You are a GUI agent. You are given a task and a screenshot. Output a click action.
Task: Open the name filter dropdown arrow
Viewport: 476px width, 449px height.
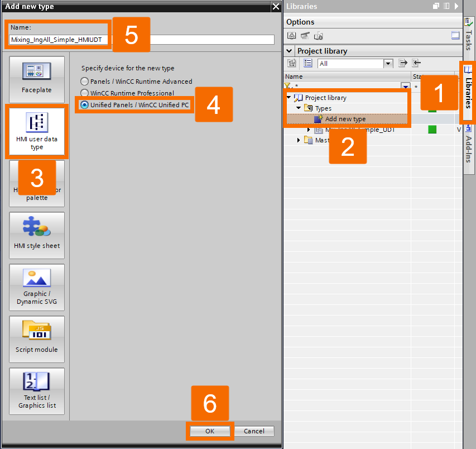[405, 86]
